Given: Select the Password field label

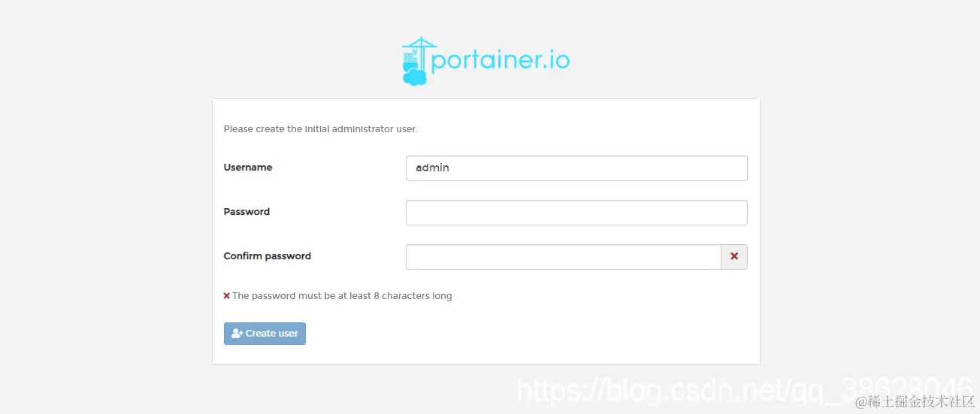Looking at the screenshot, I should 247,212.
